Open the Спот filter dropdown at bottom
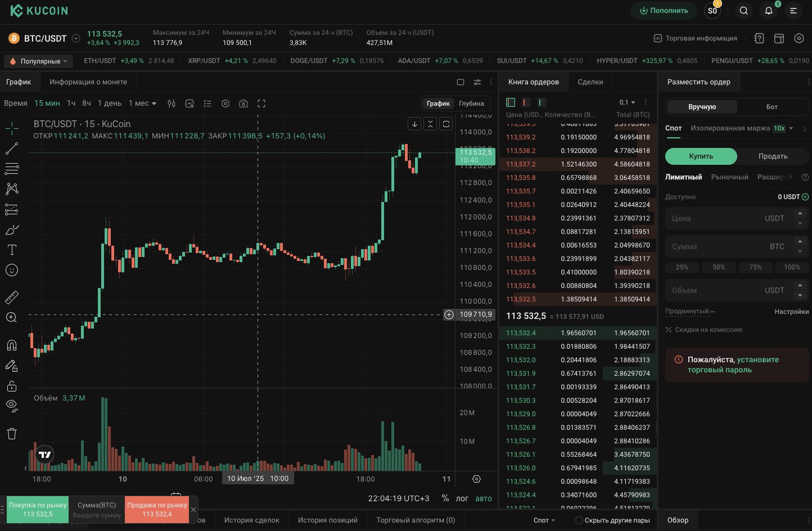The width and height of the screenshot is (812, 531). 544,520
